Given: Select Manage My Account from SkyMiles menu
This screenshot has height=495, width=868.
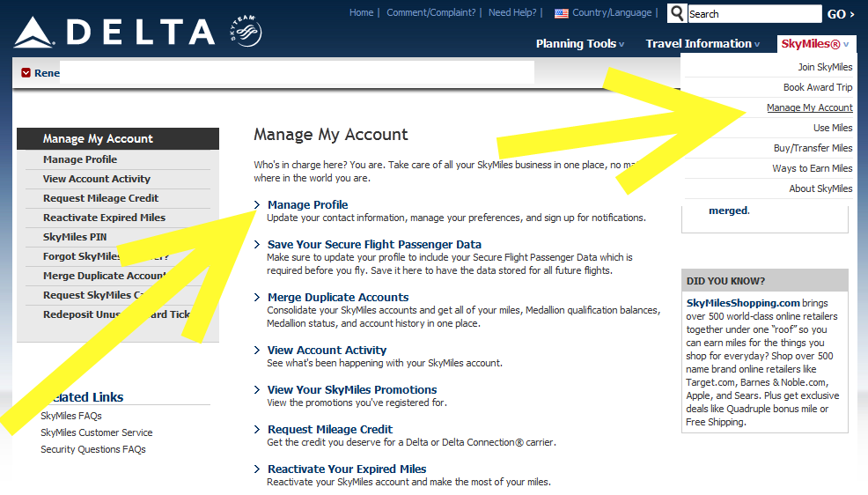Looking at the screenshot, I should 809,107.
